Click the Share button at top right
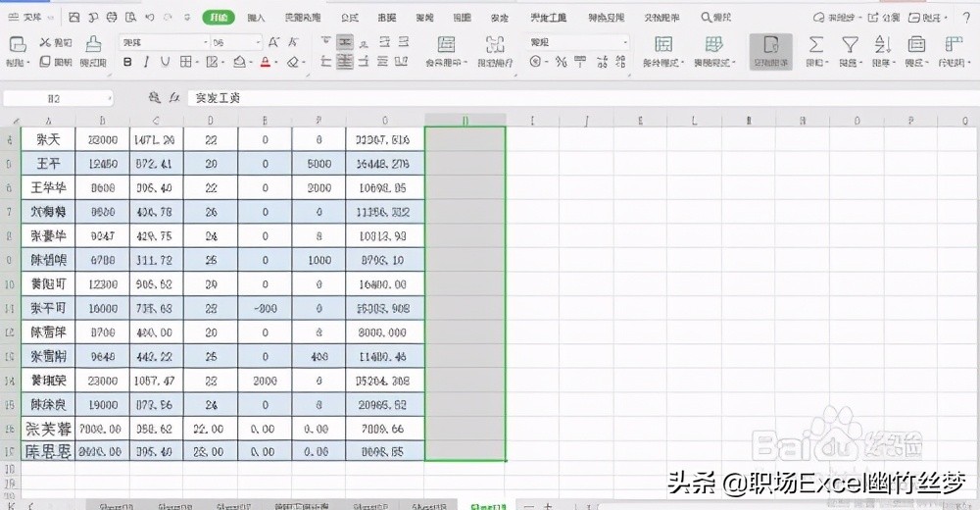This screenshot has height=510, width=980. tap(884, 18)
